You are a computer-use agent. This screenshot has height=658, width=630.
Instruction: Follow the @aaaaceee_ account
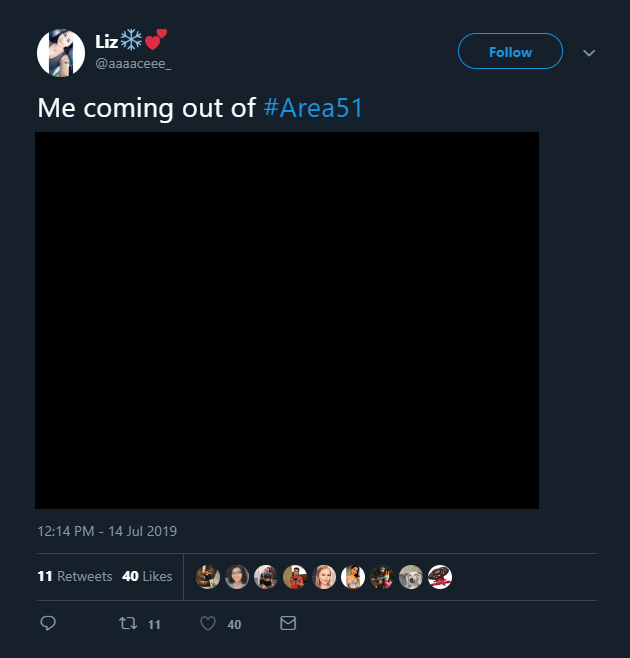click(x=510, y=51)
